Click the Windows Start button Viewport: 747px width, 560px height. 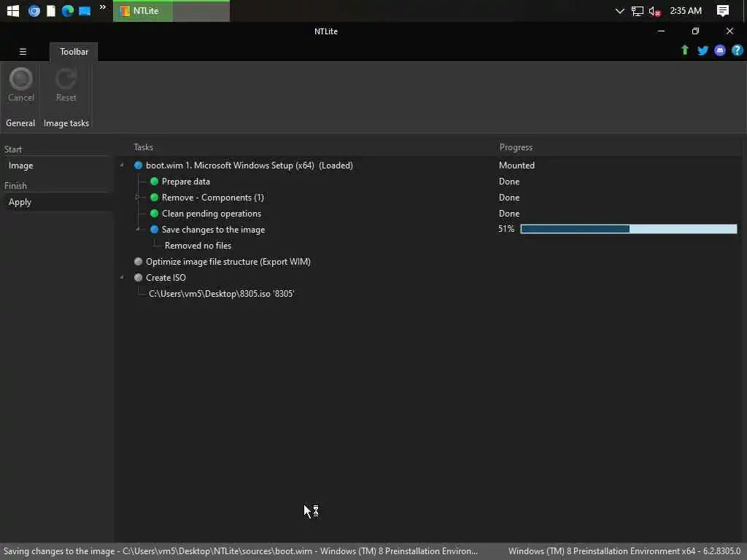coord(13,10)
